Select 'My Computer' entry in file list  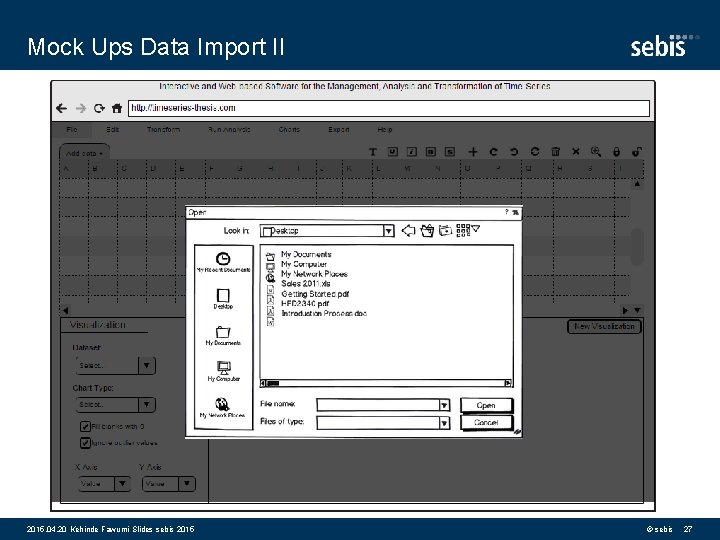(x=304, y=264)
